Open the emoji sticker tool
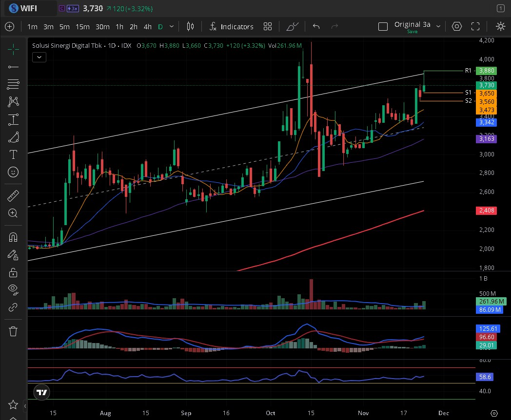 13,172
